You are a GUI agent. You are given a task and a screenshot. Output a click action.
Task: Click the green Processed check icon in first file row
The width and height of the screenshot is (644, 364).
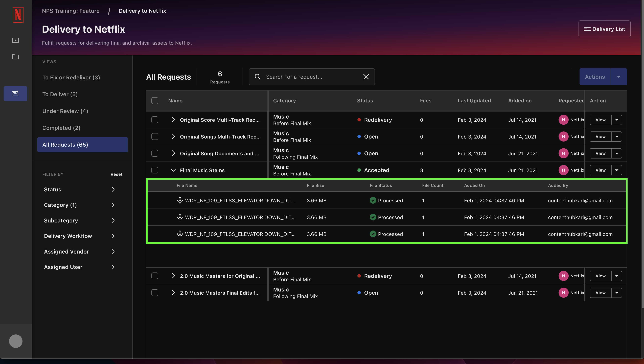pyautogui.click(x=373, y=200)
